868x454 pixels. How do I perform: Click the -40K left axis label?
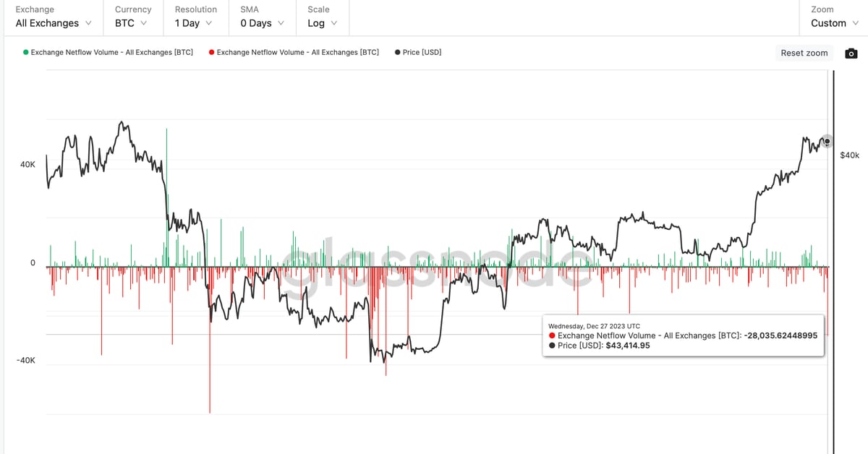[x=26, y=361]
